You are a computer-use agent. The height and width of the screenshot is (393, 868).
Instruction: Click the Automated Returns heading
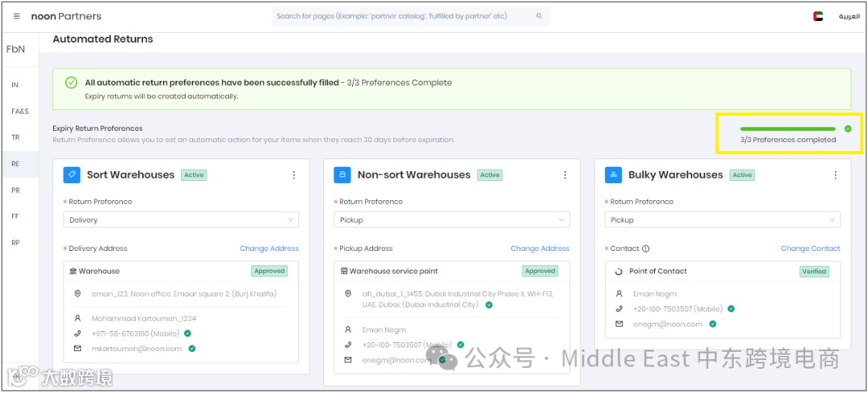102,39
